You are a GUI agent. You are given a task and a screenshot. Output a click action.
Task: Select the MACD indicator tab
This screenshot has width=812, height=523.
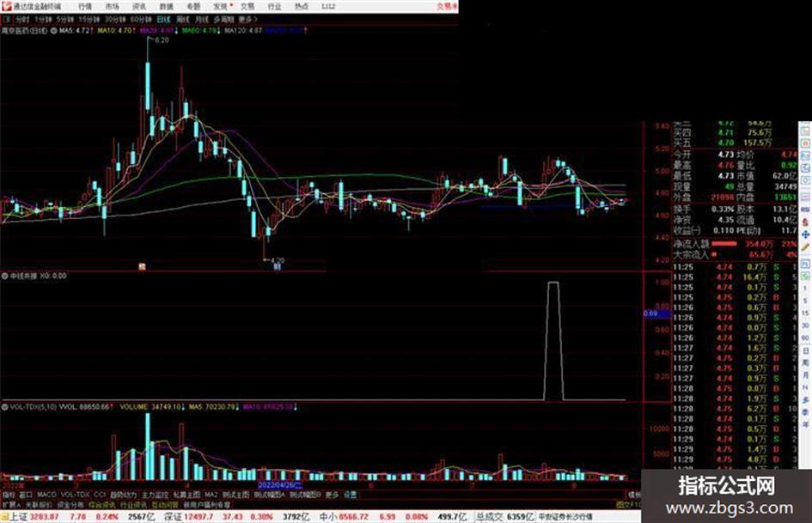(46, 495)
